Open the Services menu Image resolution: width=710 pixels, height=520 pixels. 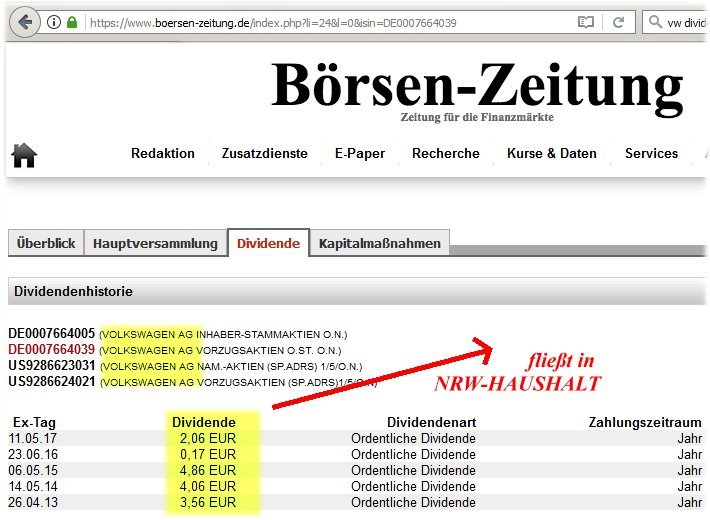[x=651, y=154]
